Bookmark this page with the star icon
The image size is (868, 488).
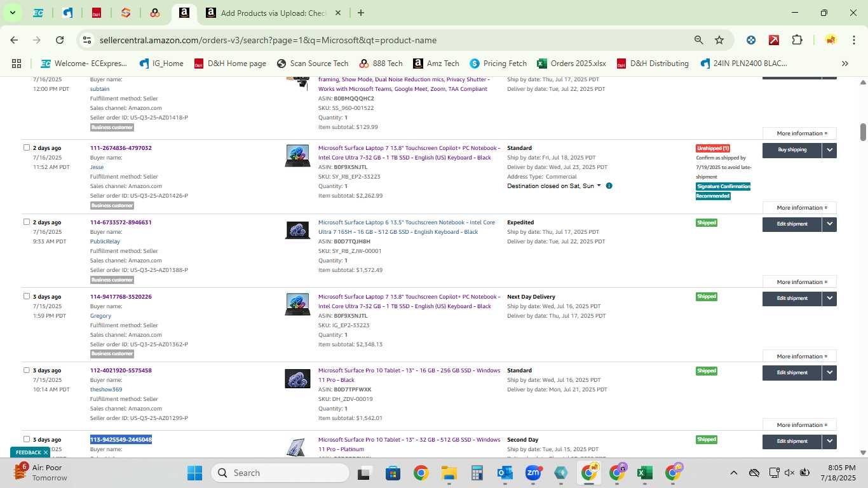coord(719,40)
